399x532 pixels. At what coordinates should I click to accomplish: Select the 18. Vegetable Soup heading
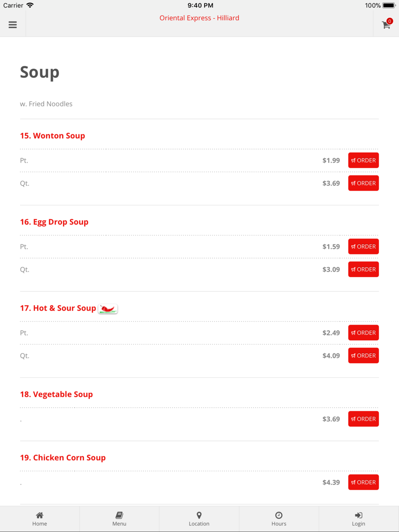(x=56, y=394)
